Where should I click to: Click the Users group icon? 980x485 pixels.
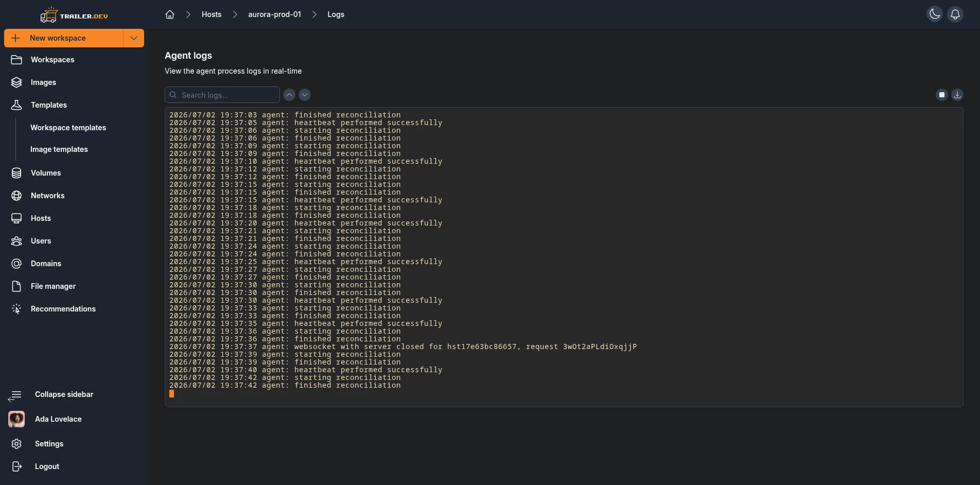[x=16, y=241]
